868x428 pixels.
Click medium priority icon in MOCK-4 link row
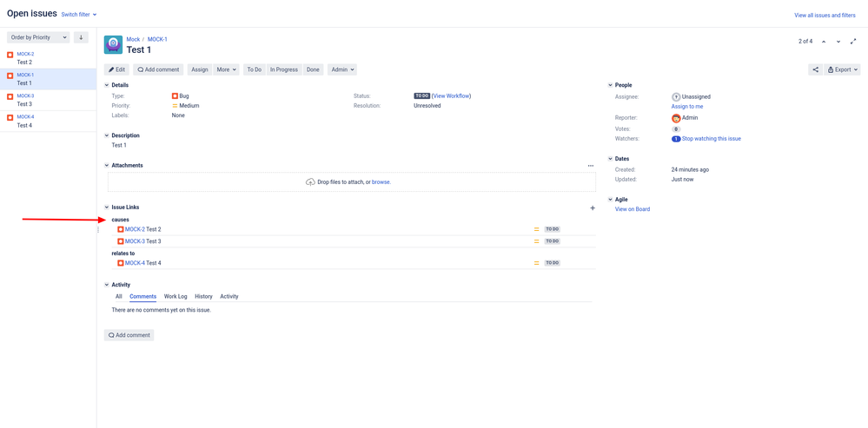point(536,263)
